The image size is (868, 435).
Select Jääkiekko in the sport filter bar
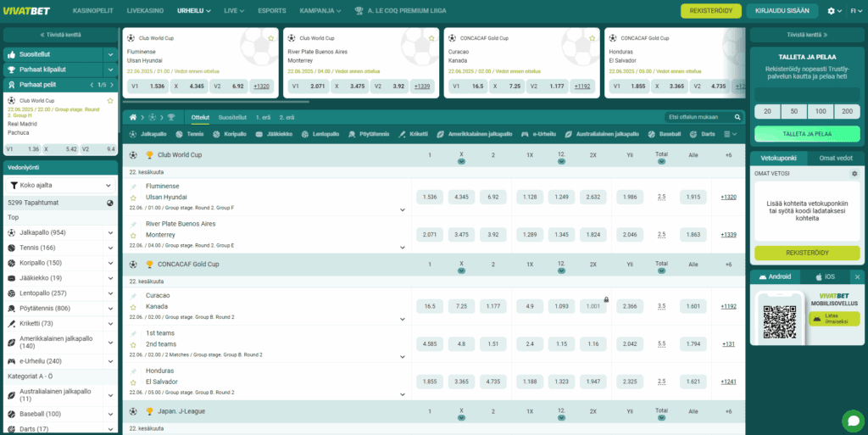pyautogui.click(x=274, y=135)
